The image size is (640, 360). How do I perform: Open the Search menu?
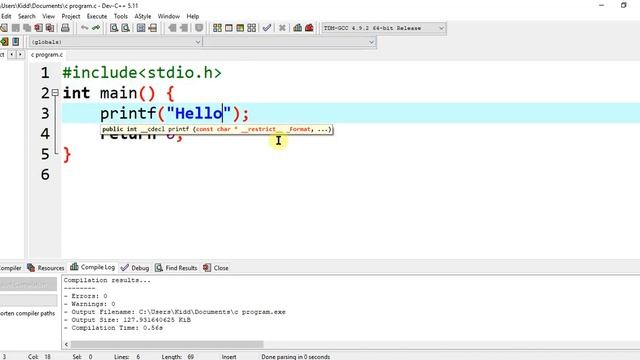click(x=27, y=16)
